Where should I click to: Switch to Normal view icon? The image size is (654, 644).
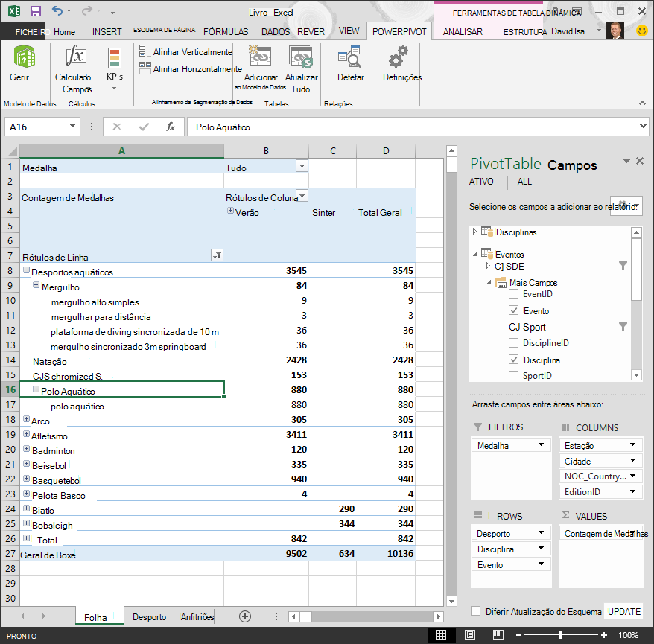pos(441,635)
